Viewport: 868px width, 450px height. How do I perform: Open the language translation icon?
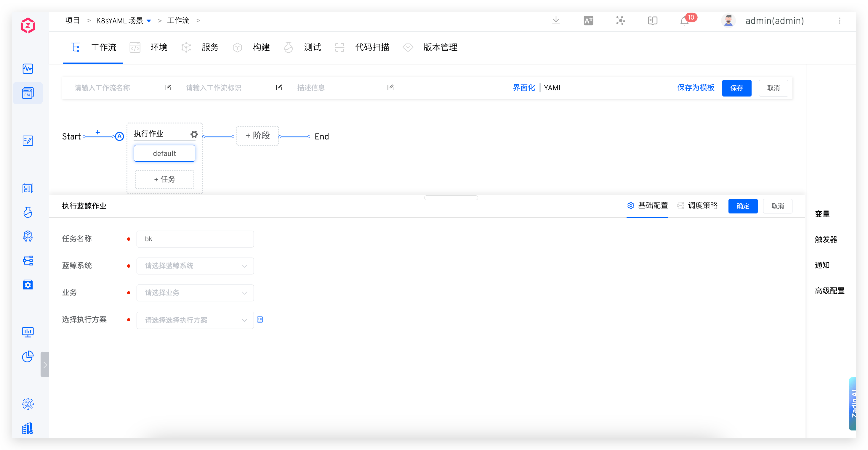coord(588,21)
